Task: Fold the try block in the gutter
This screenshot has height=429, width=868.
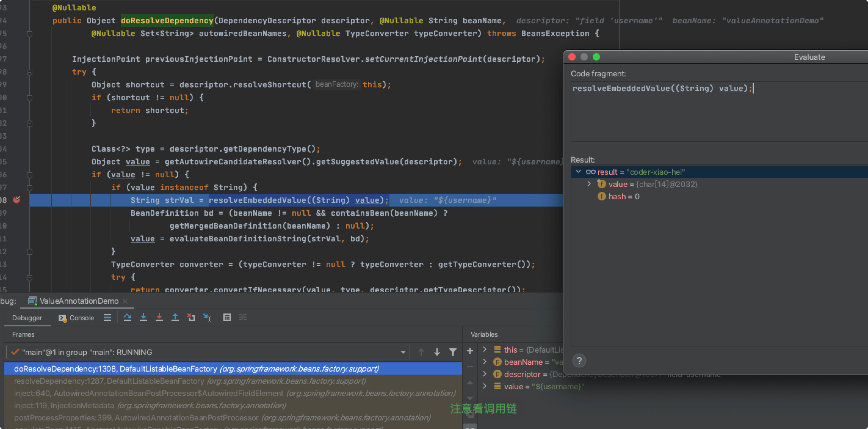Action: click(29, 72)
